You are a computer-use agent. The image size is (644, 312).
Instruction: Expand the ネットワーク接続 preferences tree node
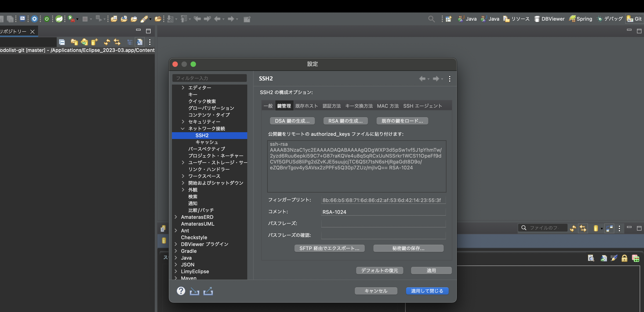[183, 128]
